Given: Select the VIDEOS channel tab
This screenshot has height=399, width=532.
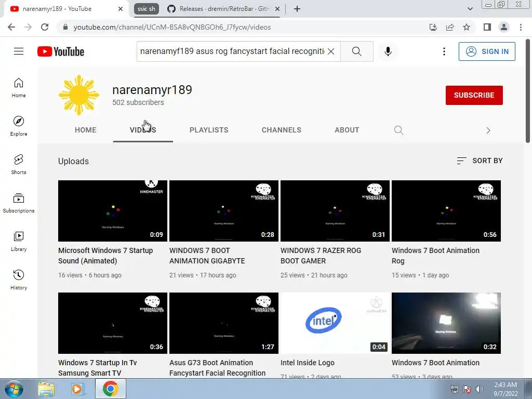Looking at the screenshot, I should [x=143, y=130].
